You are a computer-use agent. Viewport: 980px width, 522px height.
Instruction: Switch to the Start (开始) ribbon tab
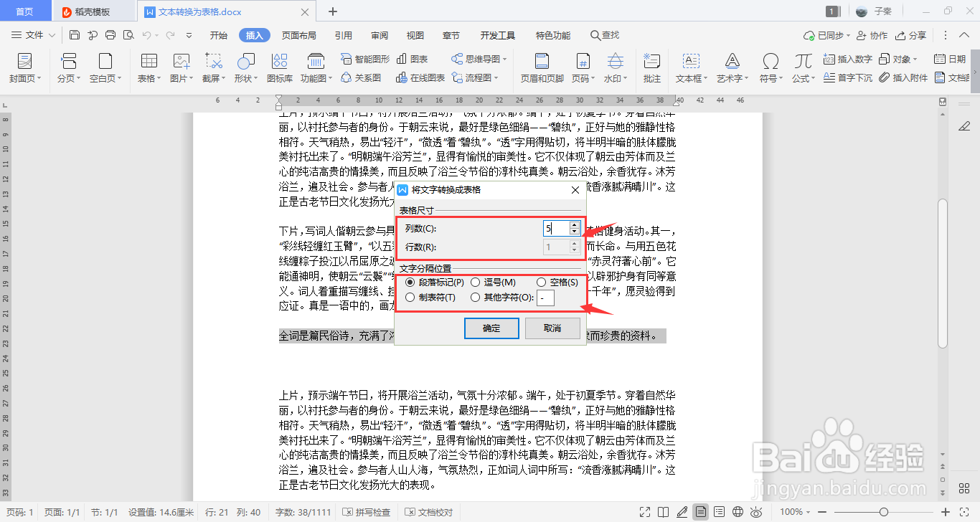point(219,35)
